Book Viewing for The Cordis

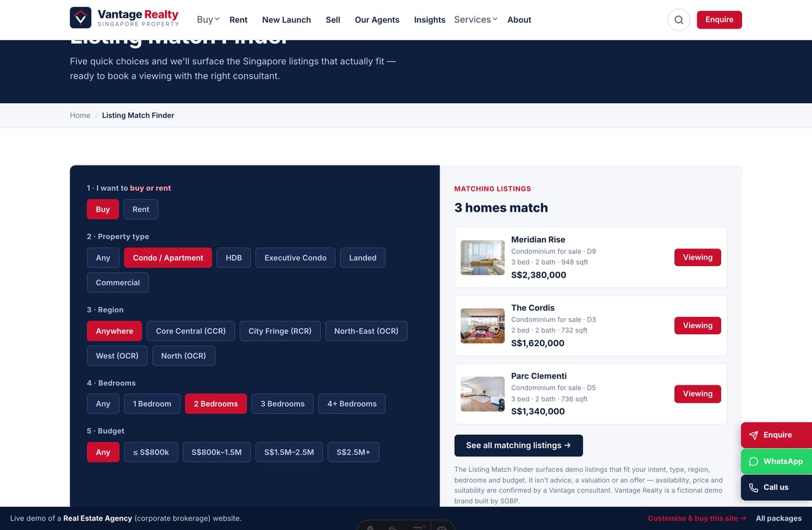[x=698, y=325]
